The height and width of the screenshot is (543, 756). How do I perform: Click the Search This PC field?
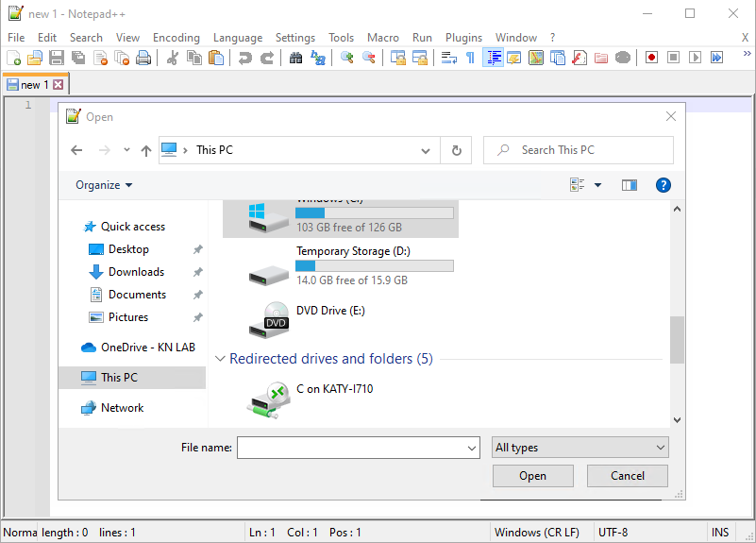tap(579, 150)
